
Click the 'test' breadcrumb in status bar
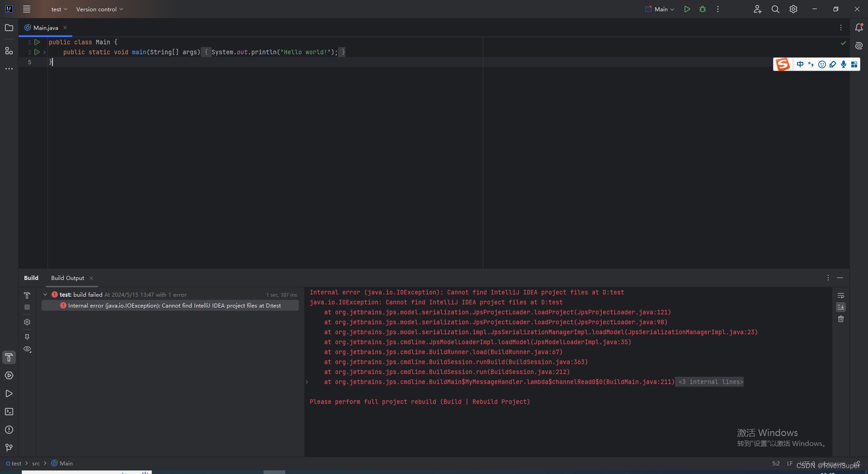(14, 463)
